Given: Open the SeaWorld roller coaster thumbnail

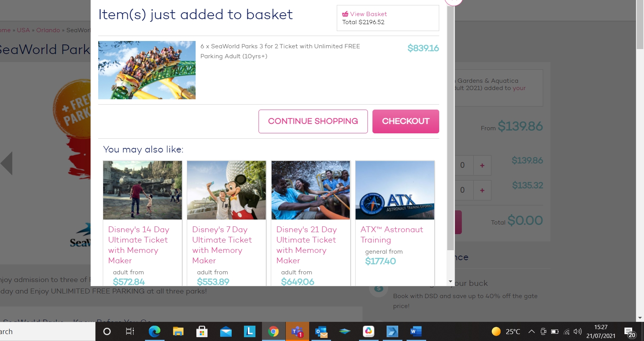Looking at the screenshot, I should pos(147,70).
